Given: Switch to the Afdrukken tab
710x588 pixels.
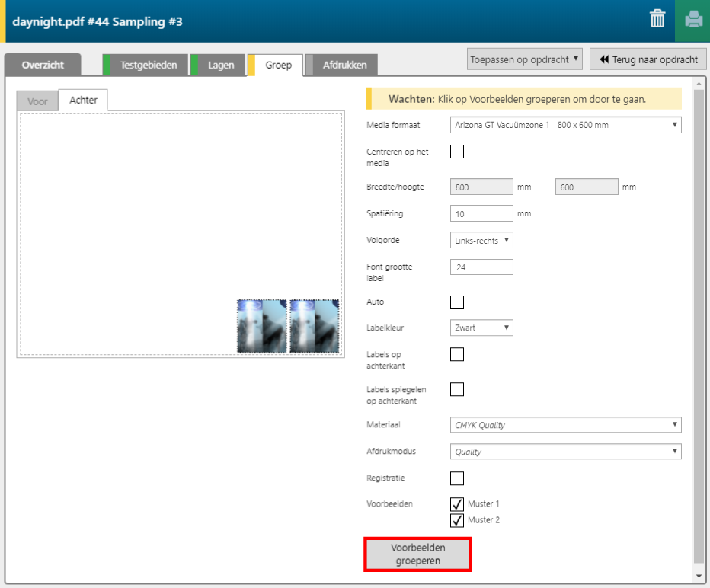Looking at the screenshot, I should click(x=344, y=65).
